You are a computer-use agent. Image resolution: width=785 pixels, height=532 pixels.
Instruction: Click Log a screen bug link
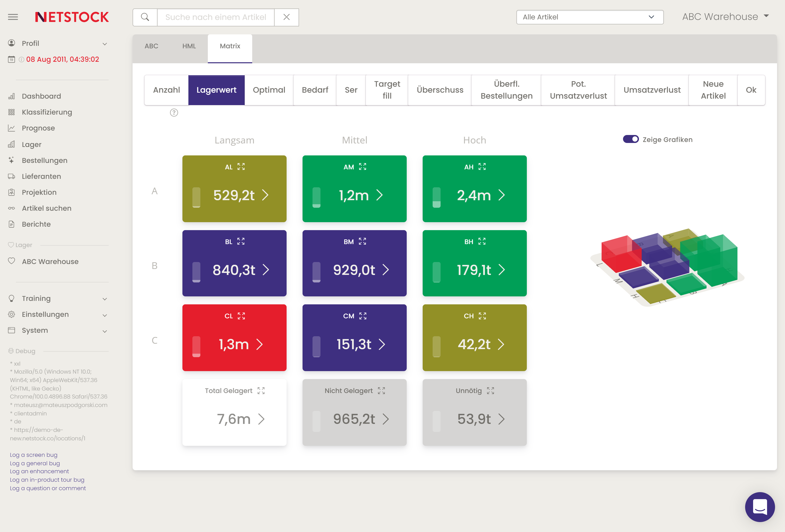[x=33, y=455]
